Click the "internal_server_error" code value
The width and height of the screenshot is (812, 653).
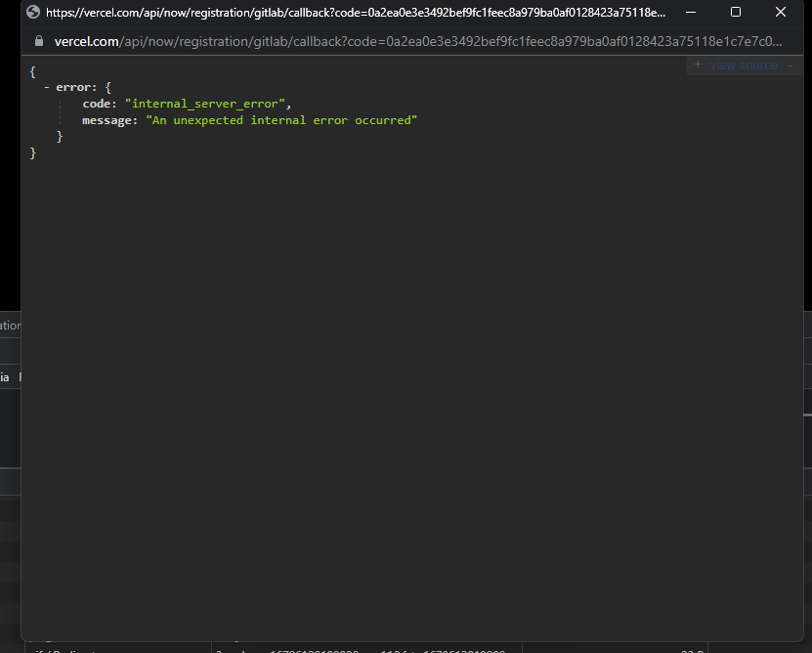coord(204,104)
